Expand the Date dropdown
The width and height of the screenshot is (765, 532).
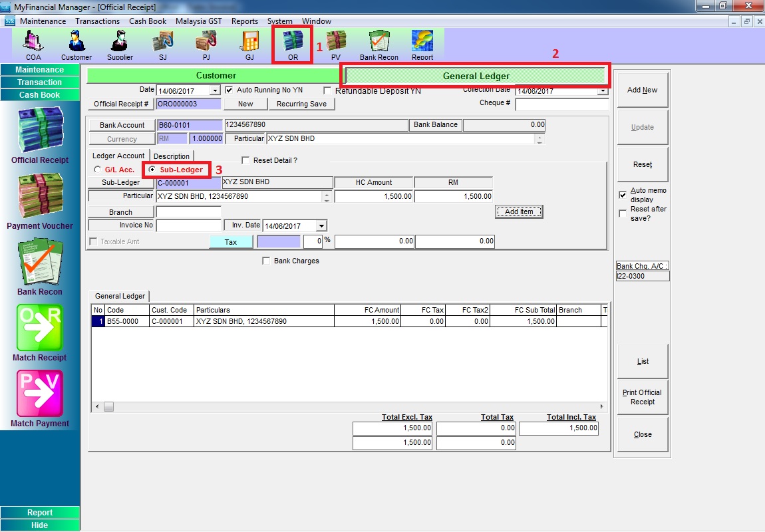tap(214, 90)
